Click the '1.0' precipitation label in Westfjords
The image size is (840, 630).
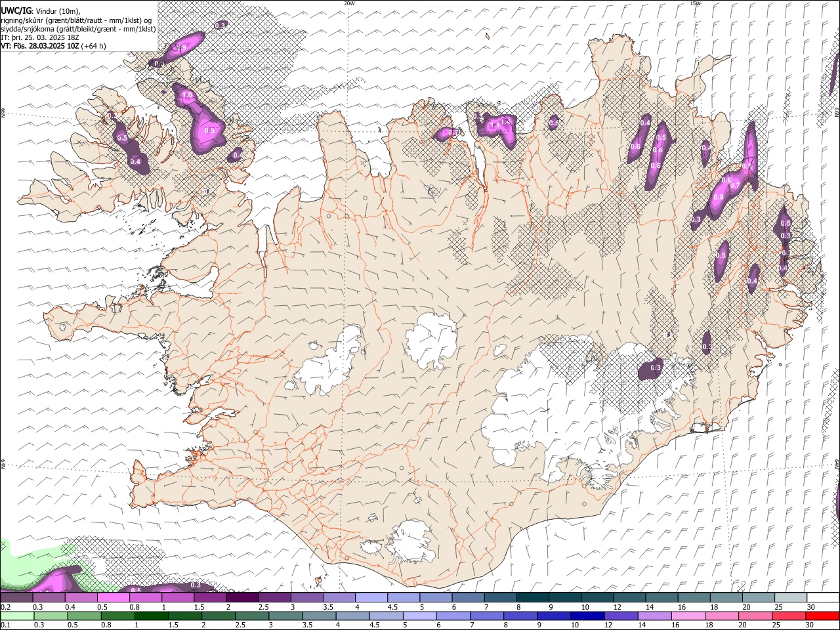[x=188, y=95]
